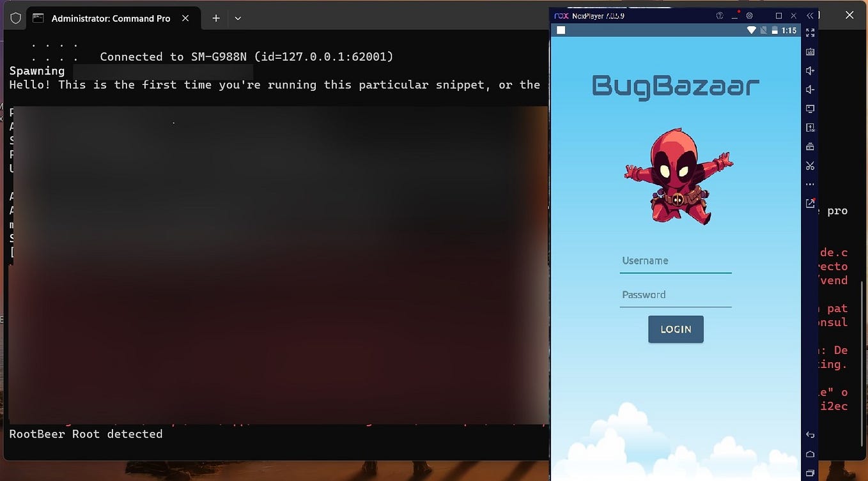868x481 pixels.
Task: Open NoxPlayer settings with the gear icon
Action: pyautogui.click(x=749, y=15)
